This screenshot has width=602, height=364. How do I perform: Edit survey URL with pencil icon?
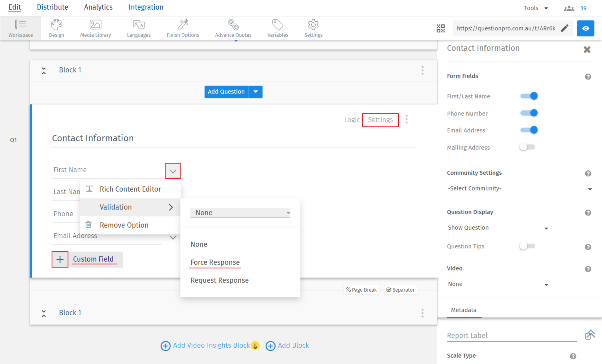point(564,28)
